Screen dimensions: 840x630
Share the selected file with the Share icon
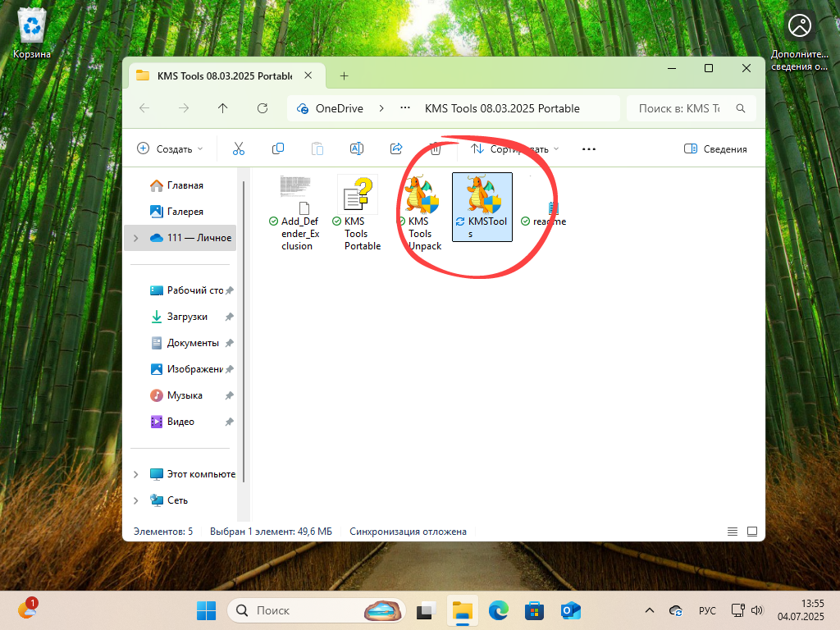coord(396,148)
